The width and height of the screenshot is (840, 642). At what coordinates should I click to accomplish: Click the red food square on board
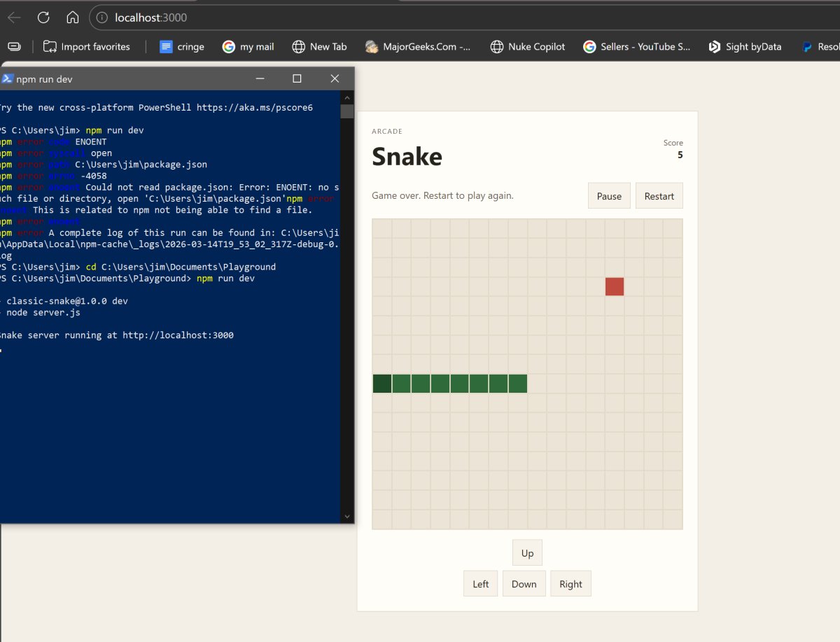pos(615,286)
